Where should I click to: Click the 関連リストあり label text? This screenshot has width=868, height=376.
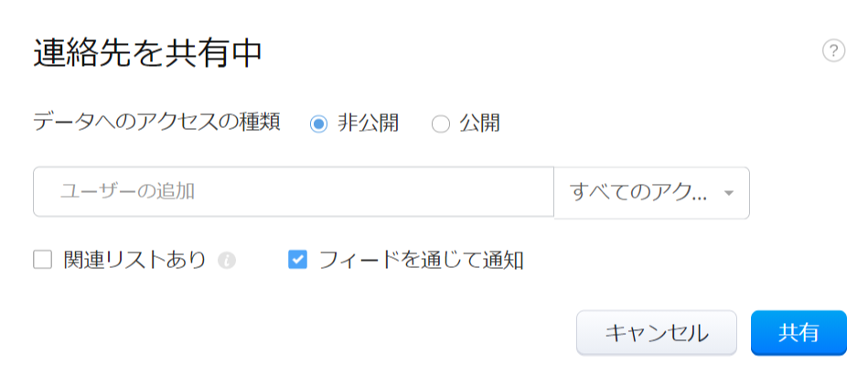pyautogui.click(x=134, y=261)
